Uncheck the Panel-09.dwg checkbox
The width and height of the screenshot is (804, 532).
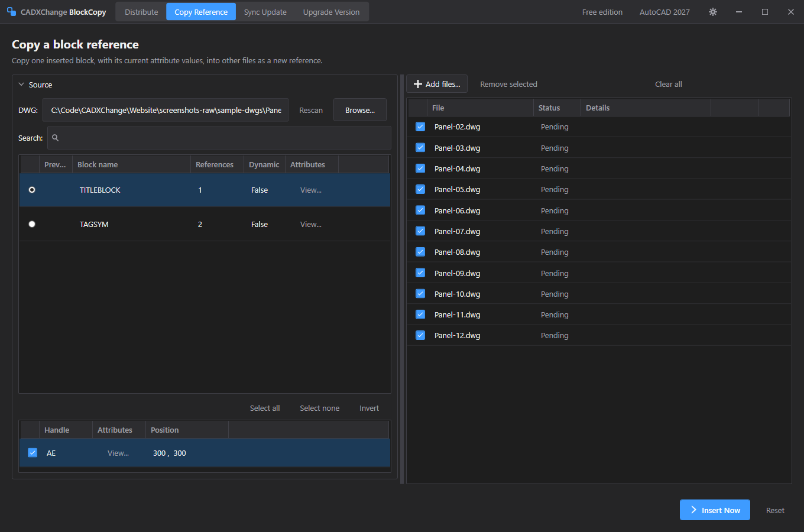(420, 273)
